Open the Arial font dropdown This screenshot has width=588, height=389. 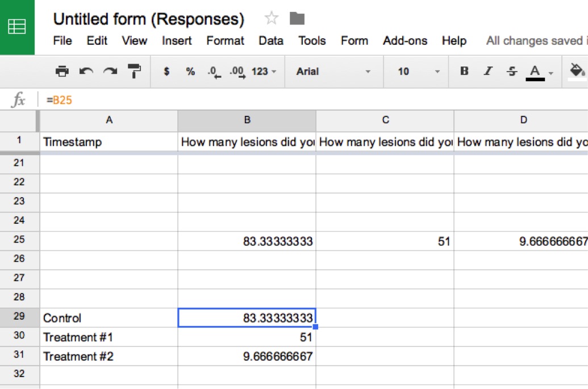tap(333, 72)
